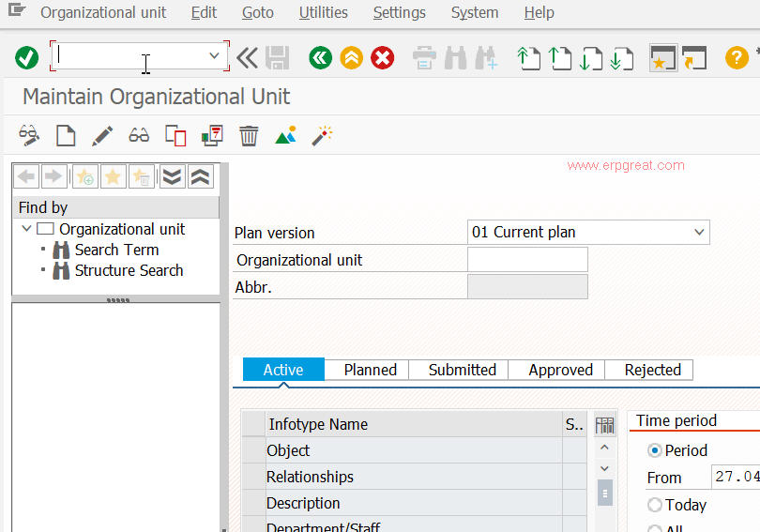Viewport: 760px width, 532px height.
Task: Collapse the command field with double-chevron icon
Action: (x=247, y=58)
